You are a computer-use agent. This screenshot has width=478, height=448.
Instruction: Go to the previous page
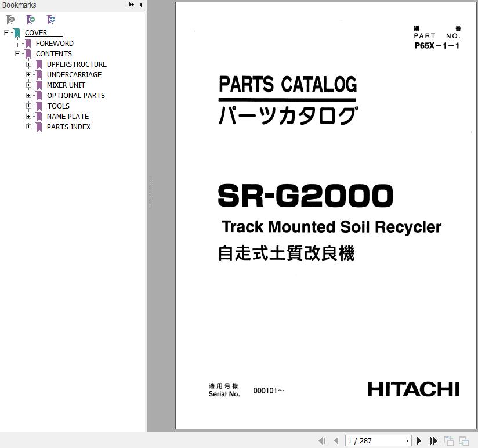tap(336, 440)
